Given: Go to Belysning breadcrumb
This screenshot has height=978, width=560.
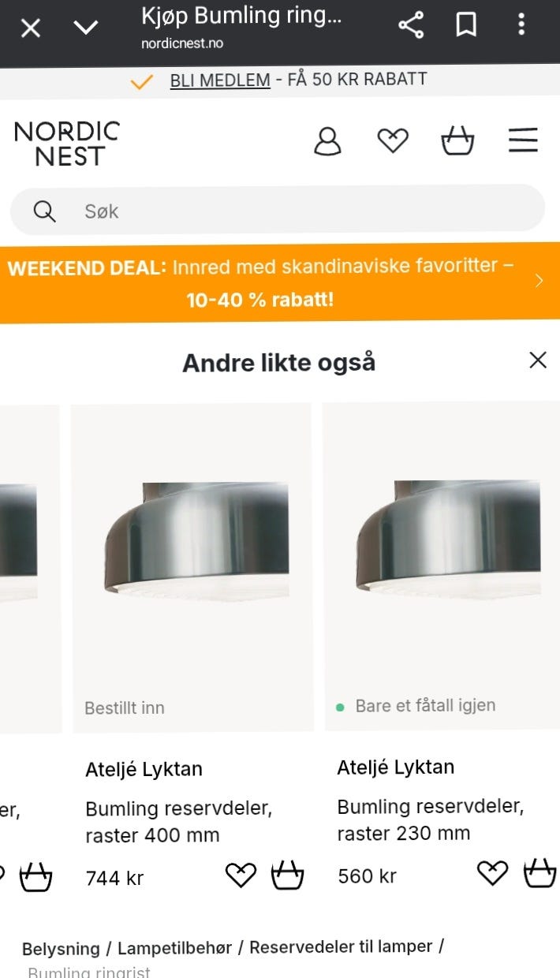Looking at the screenshot, I should (x=61, y=948).
